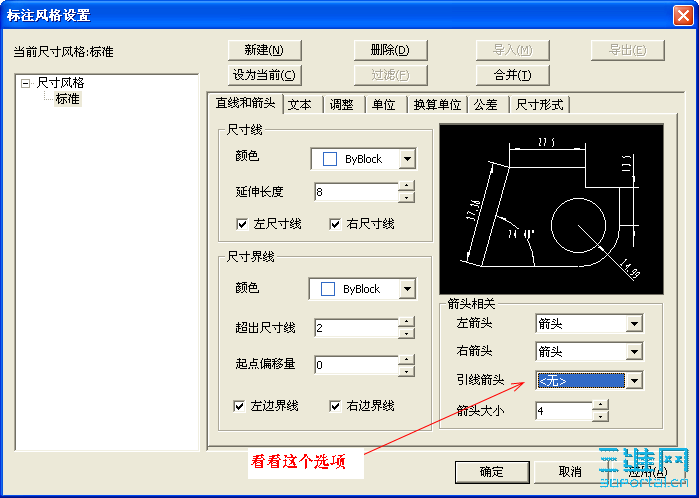
Task: Increase 箭头大小 with up arrow
Action: [600, 405]
